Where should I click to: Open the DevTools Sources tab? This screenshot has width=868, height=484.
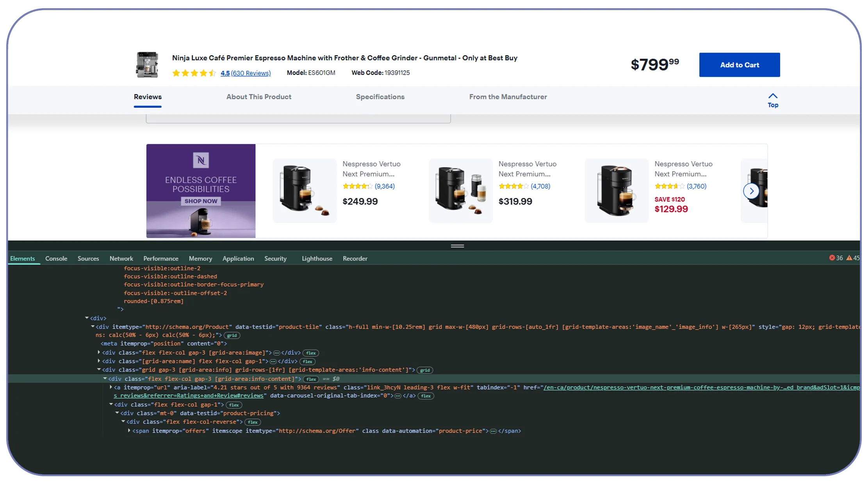[88, 258]
